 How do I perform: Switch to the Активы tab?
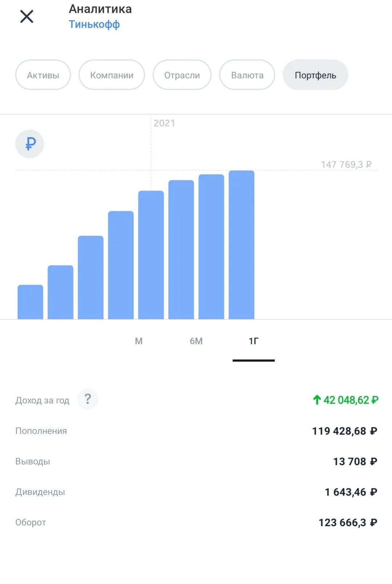pyautogui.click(x=43, y=75)
